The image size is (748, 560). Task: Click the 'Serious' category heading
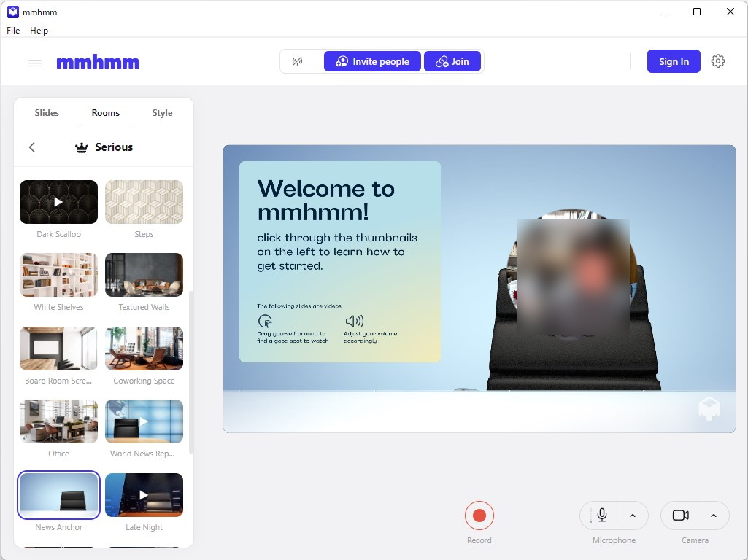click(x=114, y=147)
